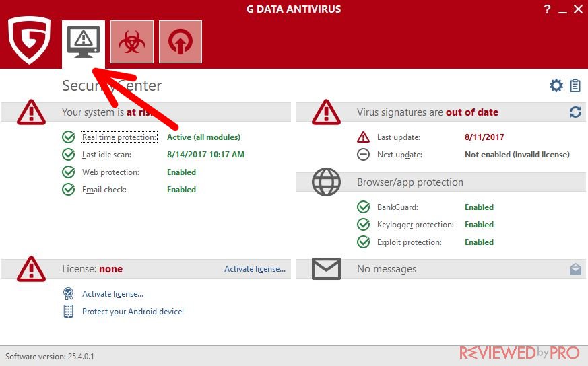Image resolution: width=588 pixels, height=366 pixels.
Task: Click Enabled status for Exploit protection
Action: coord(480,242)
